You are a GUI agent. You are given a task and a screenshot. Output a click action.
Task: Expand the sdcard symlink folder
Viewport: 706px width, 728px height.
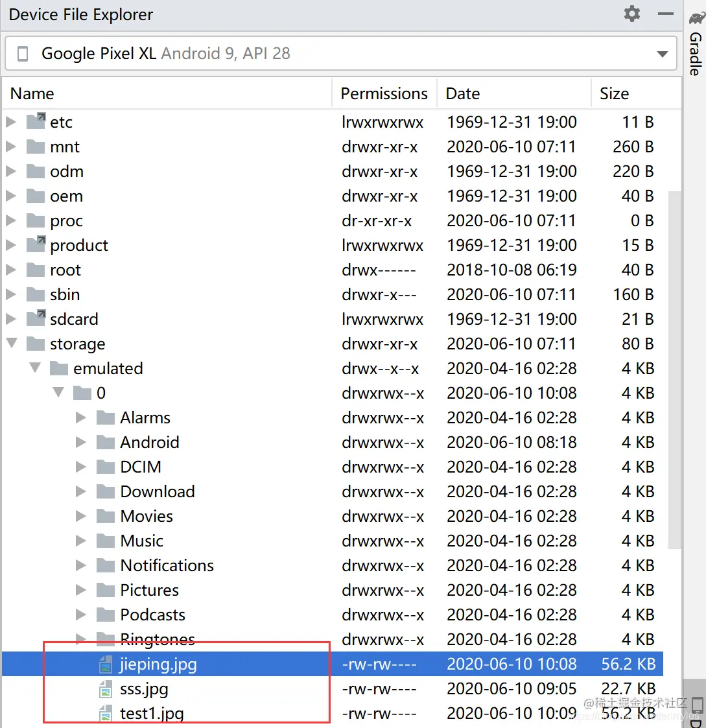(11, 319)
